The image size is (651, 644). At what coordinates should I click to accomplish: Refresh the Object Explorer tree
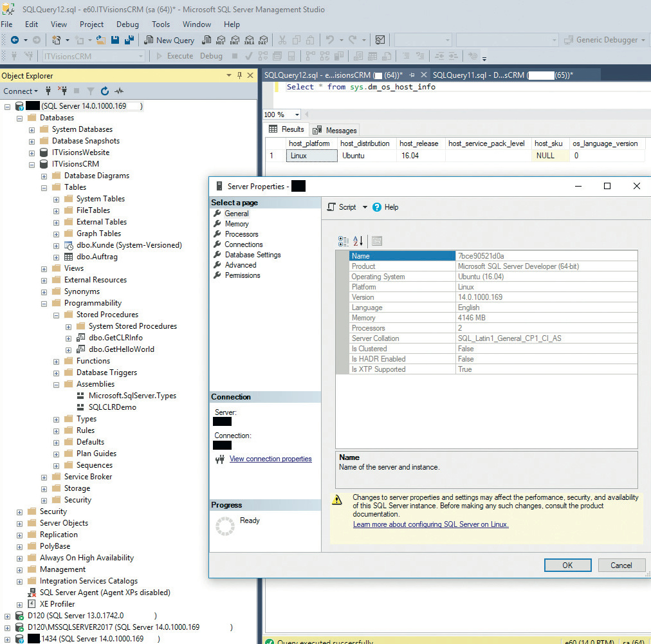tap(104, 91)
